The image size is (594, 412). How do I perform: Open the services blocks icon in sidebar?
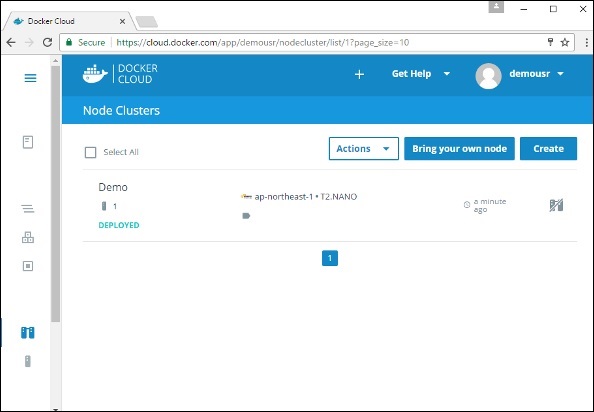(28, 237)
